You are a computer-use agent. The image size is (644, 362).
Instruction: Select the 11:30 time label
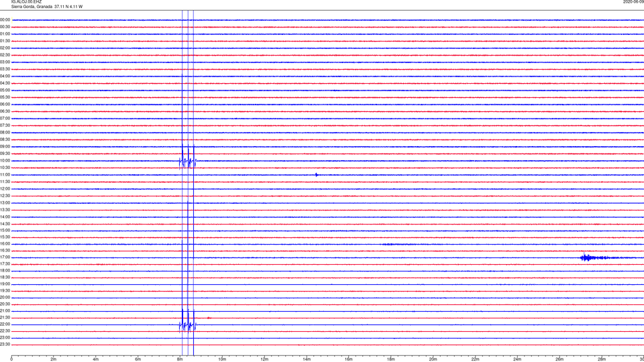[5, 182]
